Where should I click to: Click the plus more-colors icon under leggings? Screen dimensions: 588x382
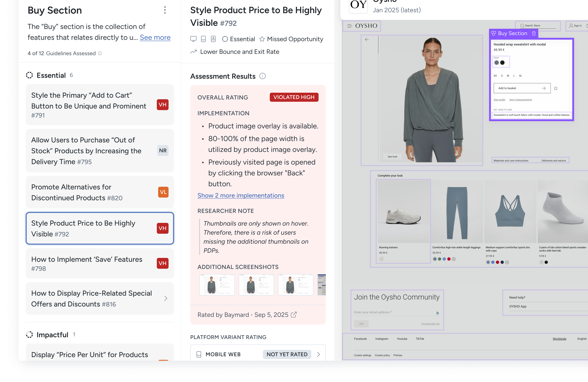454,259
